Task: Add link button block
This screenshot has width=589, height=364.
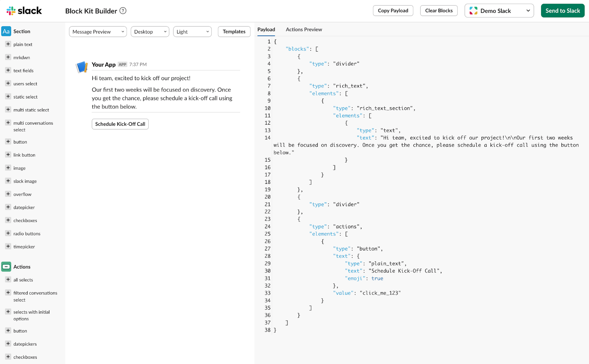Action: (x=8, y=155)
